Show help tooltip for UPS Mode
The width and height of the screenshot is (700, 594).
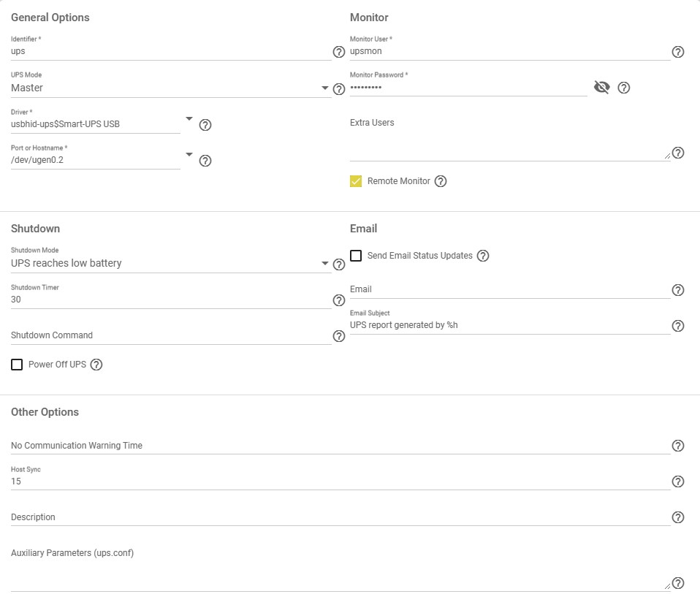click(339, 89)
